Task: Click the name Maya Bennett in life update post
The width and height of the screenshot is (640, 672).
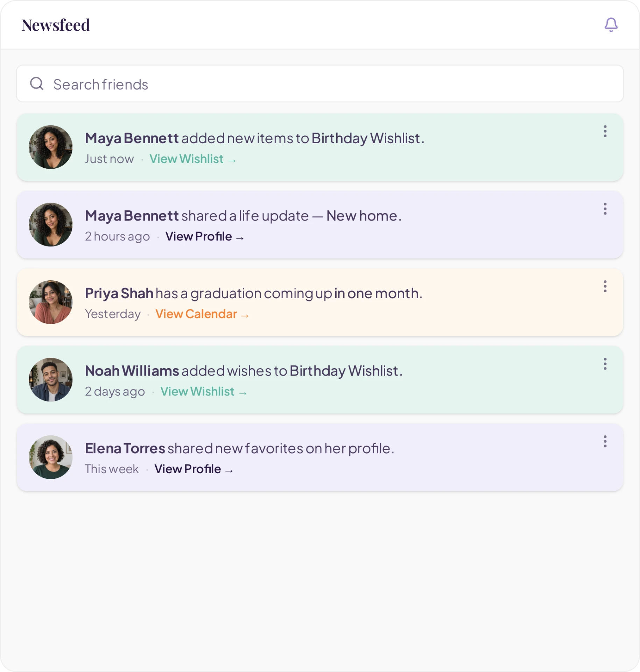Action: pos(132,216)
